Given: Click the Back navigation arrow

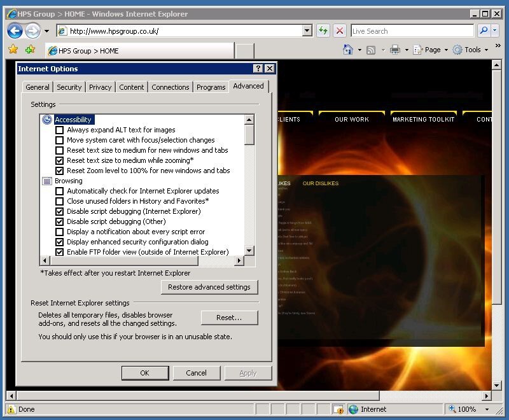Looking at the screenshot, I should point(15,31).
